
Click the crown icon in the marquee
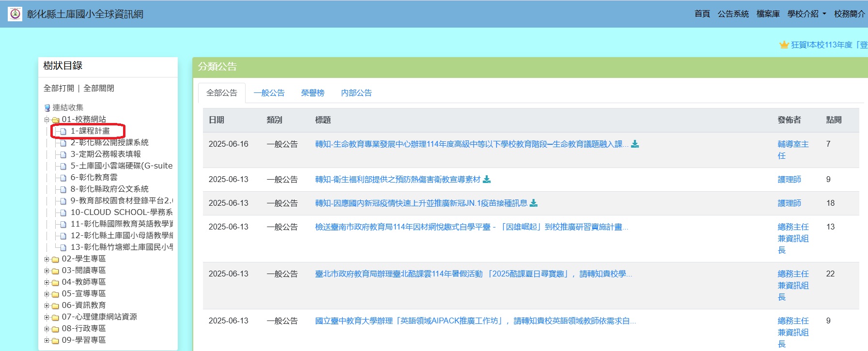pyautogui.click(x=784, y=45)
